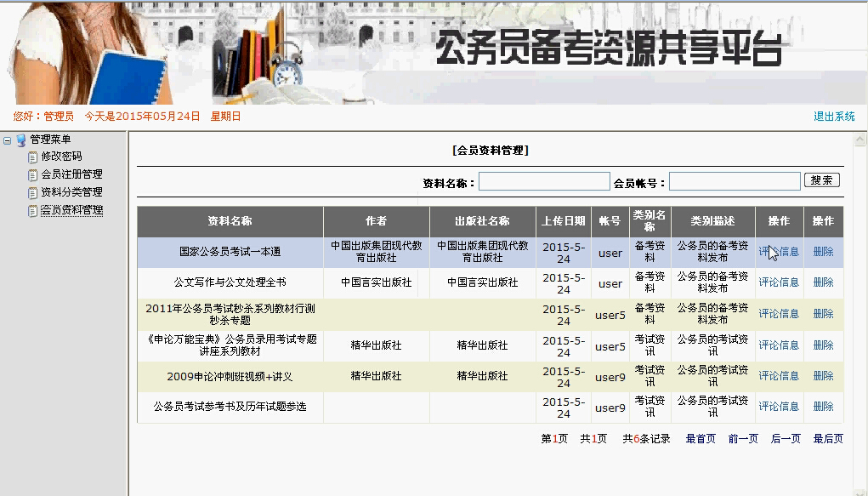Go to 前一页 in pagination
The width and height of the screenshot is (868, 496).
pos(743,439)
